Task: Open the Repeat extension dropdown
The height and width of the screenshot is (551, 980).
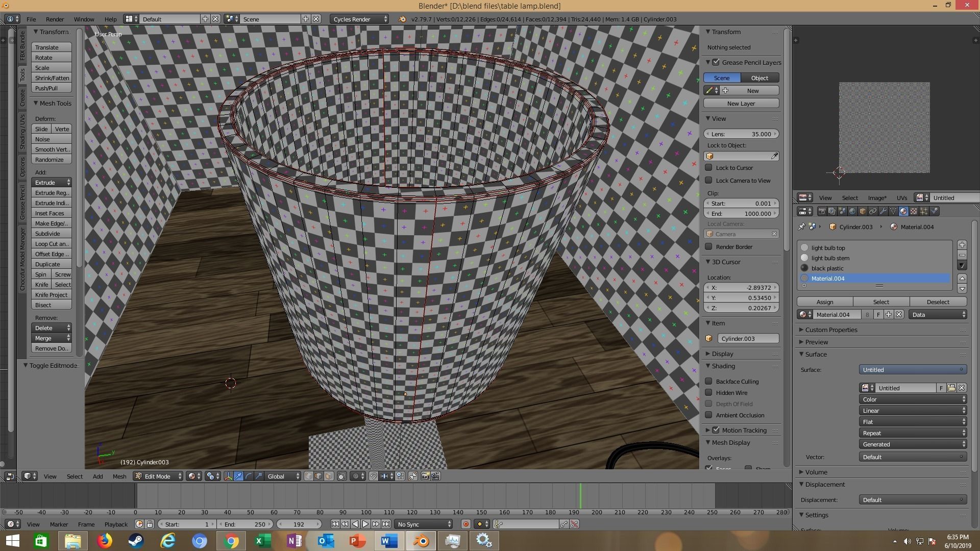Action: click(913, 433)
